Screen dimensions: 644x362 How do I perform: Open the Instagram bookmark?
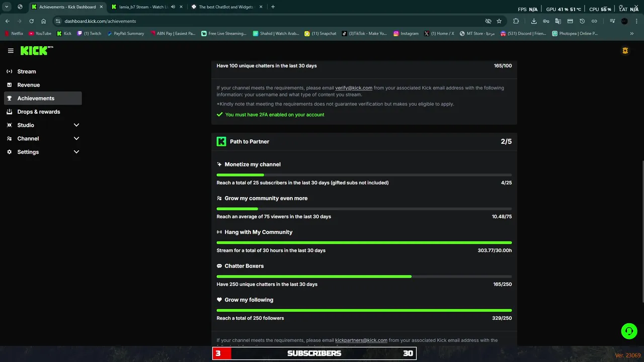[x=406, y=34]
